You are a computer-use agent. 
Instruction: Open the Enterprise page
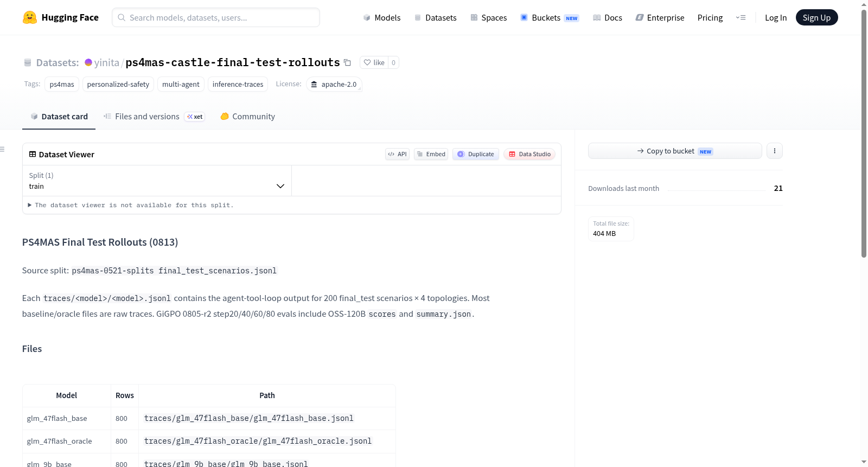tap(660, 17)
